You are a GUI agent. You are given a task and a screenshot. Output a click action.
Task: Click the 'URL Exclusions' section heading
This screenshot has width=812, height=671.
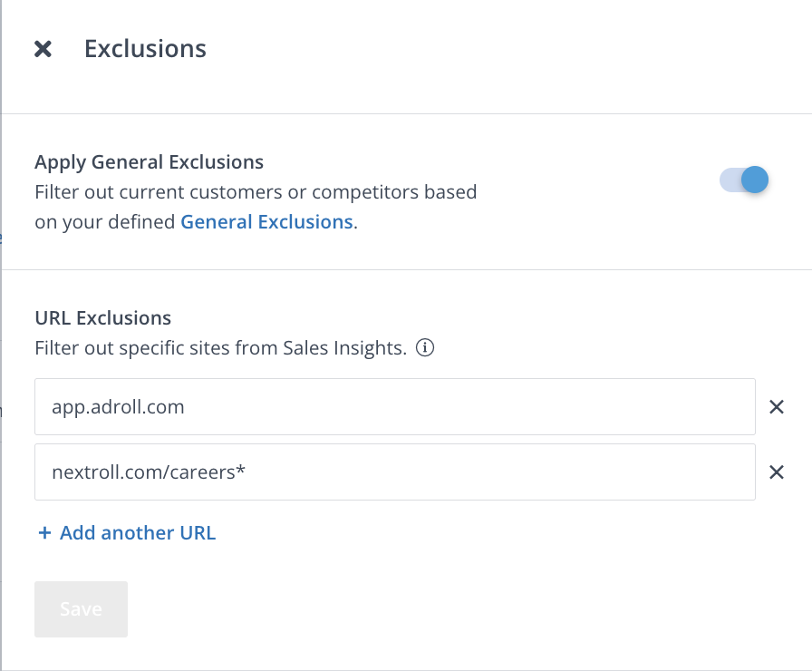102,318
